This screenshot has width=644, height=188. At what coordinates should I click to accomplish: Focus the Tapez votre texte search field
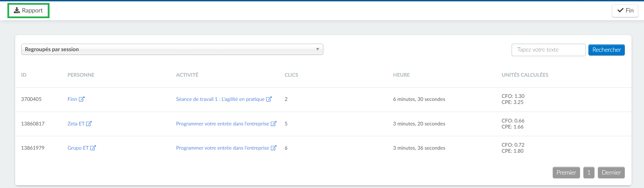coord(548,50)
